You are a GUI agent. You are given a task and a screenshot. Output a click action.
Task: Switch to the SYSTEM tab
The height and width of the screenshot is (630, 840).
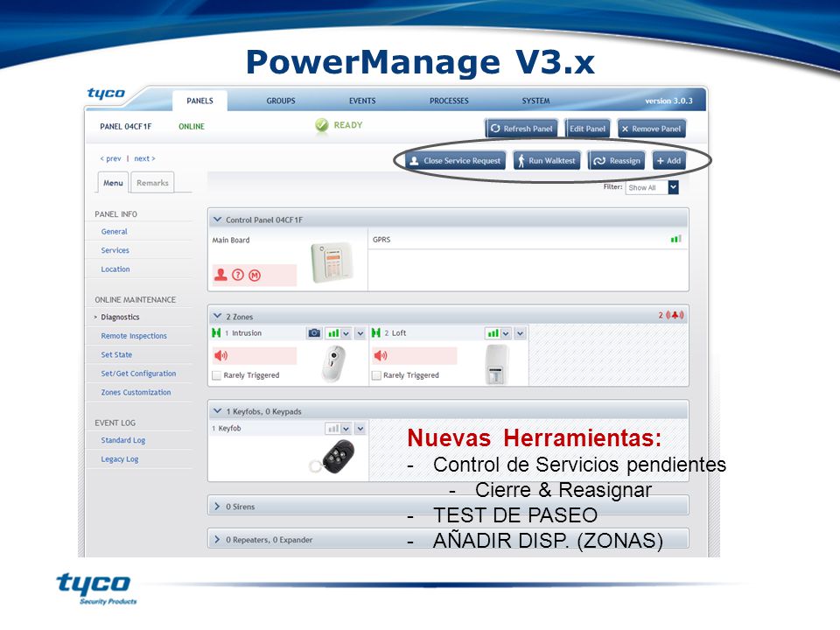[535, 101]
